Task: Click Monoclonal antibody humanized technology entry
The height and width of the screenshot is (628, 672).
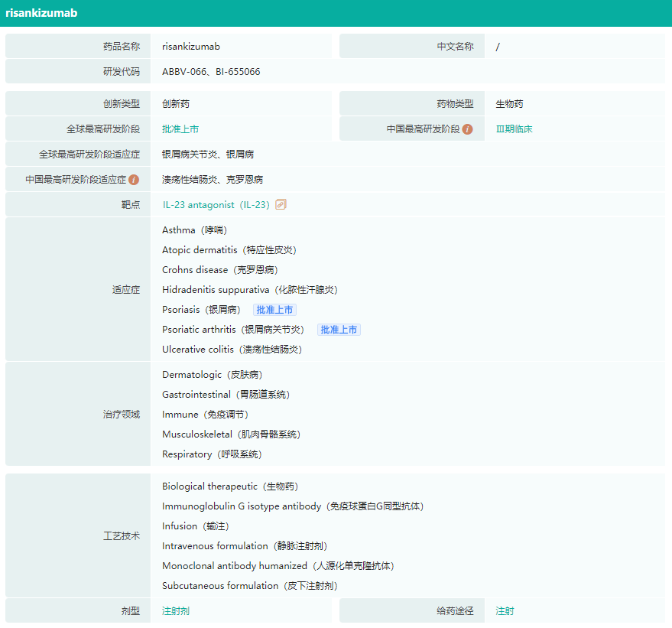Action: click(279, 566)
